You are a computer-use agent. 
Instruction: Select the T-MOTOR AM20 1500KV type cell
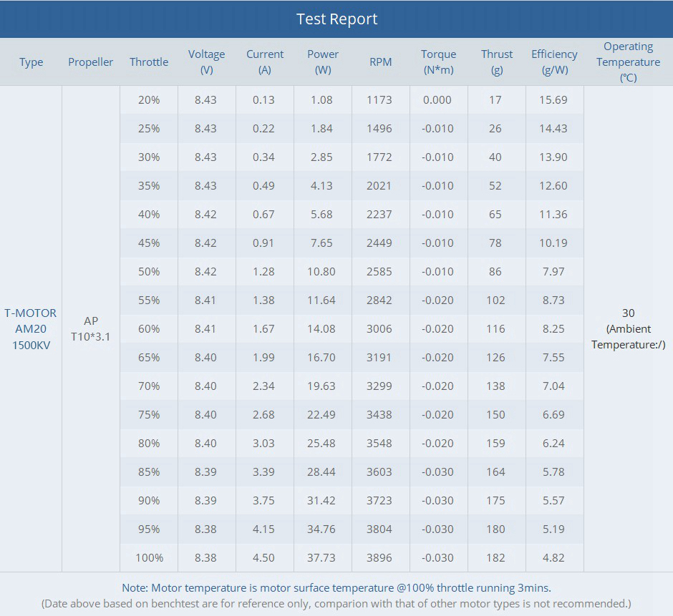(31, 329)
